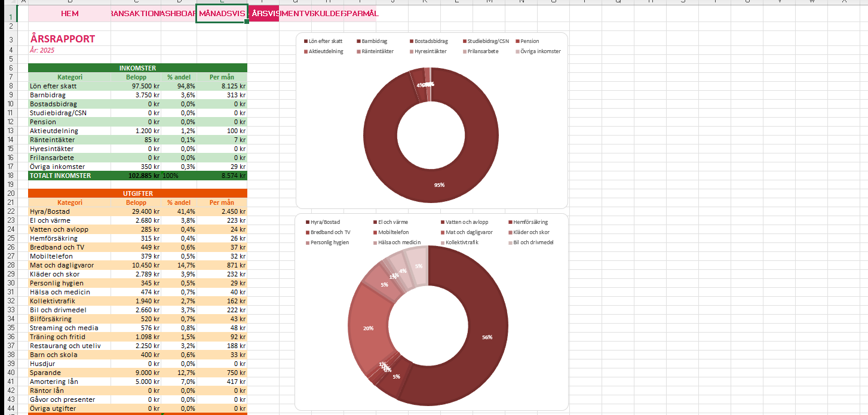This screenshot has width=868, height=415.
Task: Click the 20% slice in expenses chart
Action: click(x=369, y=327)
